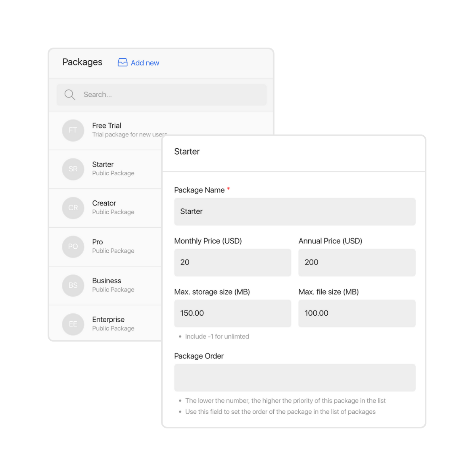Click the Starter form title
Image resolution: width=476 pixels, height=476 pixels.
click(187, 152)
